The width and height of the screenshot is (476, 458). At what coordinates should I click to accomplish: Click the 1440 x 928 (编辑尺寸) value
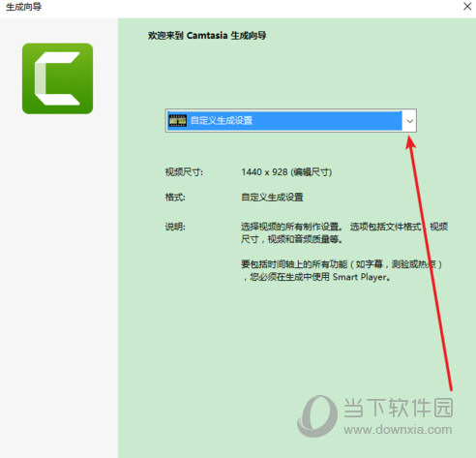coord(286,172)
